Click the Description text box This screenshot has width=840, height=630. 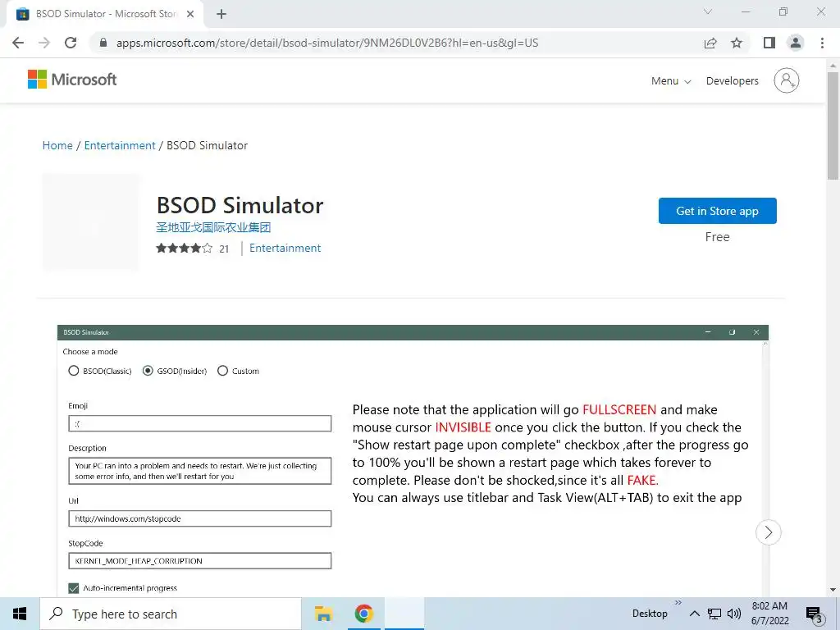tap(200, 471)
